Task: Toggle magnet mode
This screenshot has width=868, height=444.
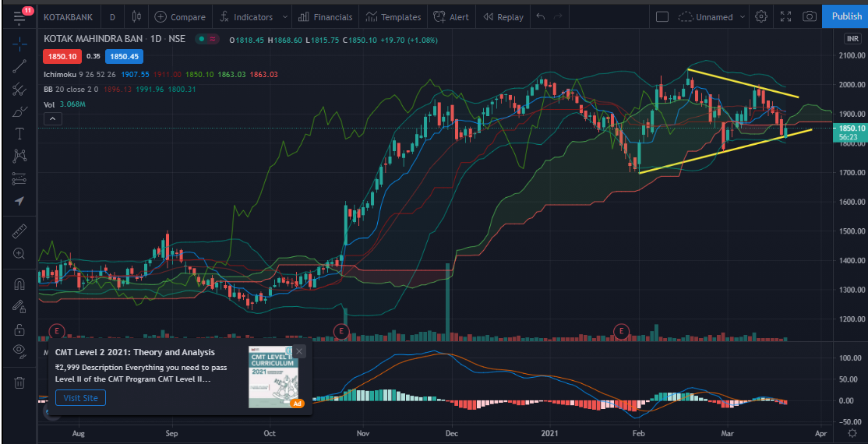Action: [x=19, y=284]
